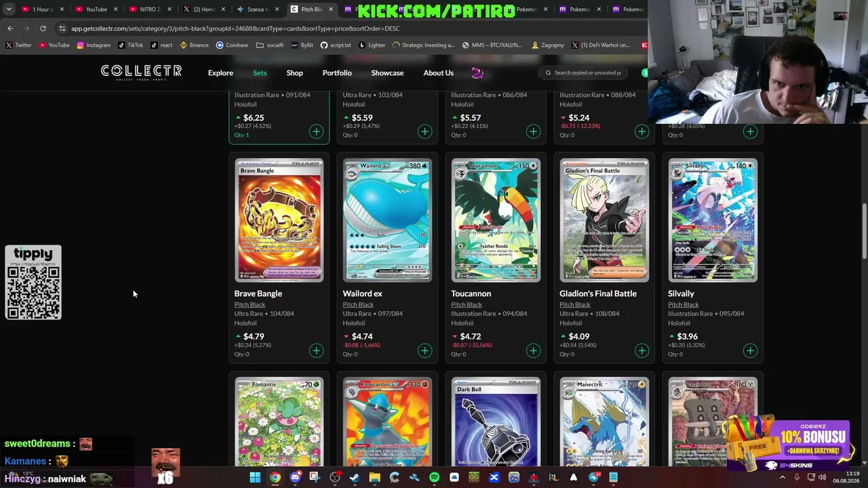
Task: Open the Portfolio menu
Action: [337, 73]
